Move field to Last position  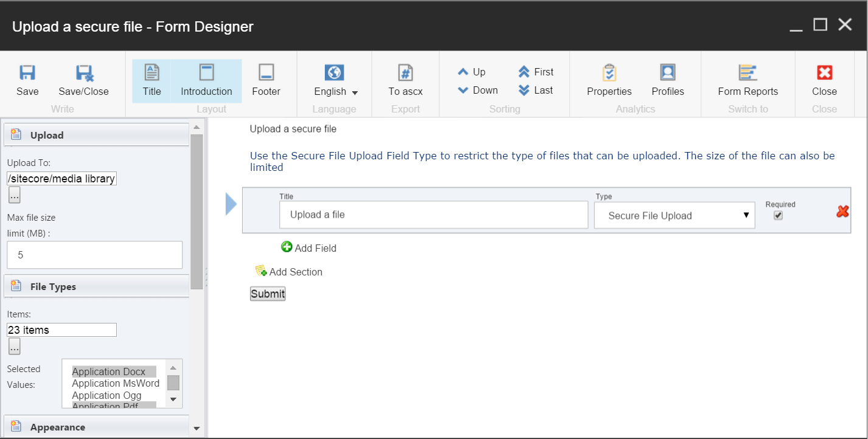pos(535,90)
